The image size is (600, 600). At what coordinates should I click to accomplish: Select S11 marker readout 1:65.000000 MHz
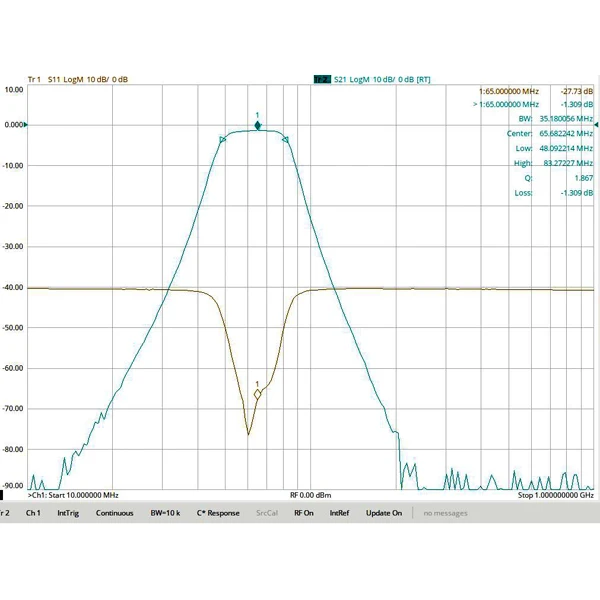(509, 91)
